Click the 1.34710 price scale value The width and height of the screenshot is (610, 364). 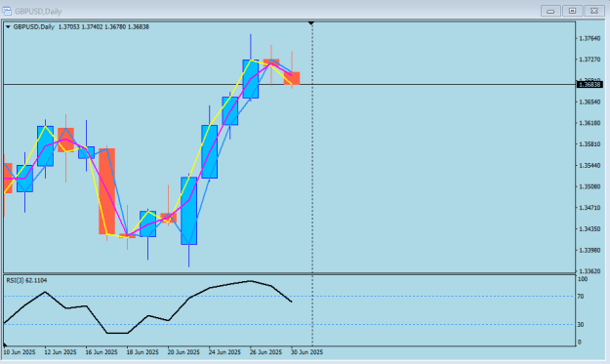tap(590, 208)
